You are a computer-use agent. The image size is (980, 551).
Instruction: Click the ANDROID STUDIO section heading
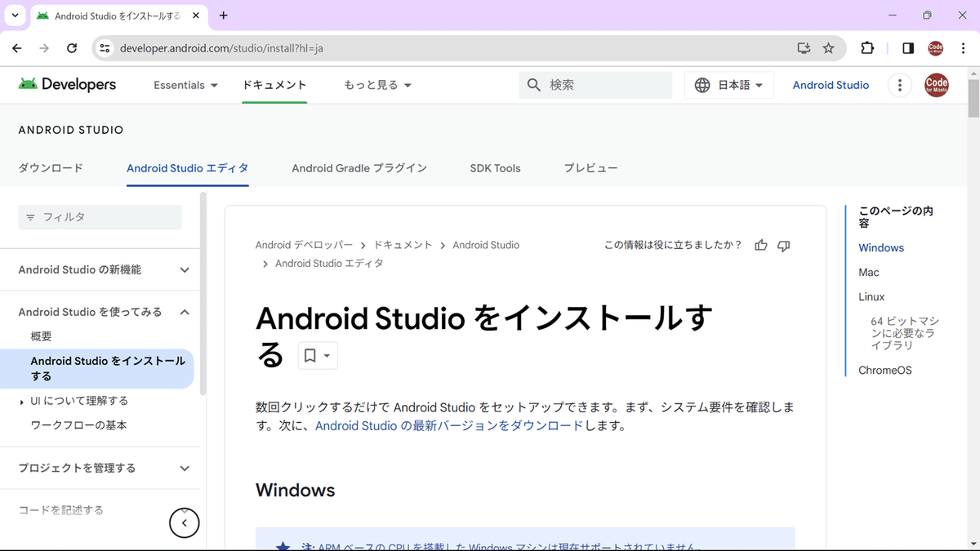[x=71, y=130]
